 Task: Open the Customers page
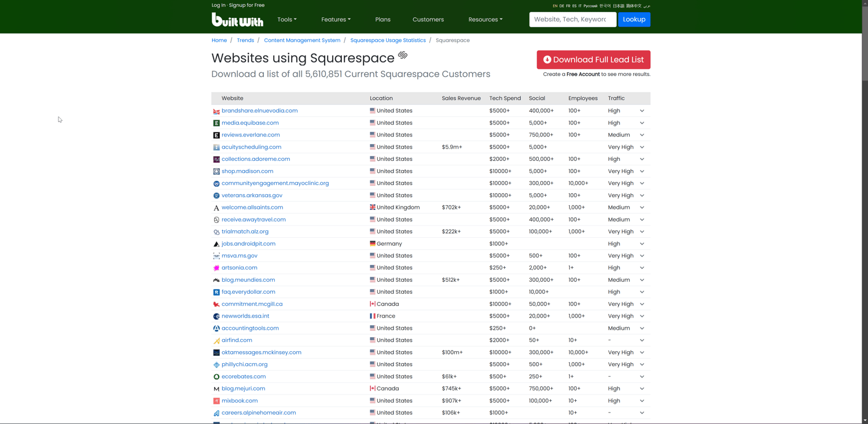pyautogui.click(x=428, y=20)
